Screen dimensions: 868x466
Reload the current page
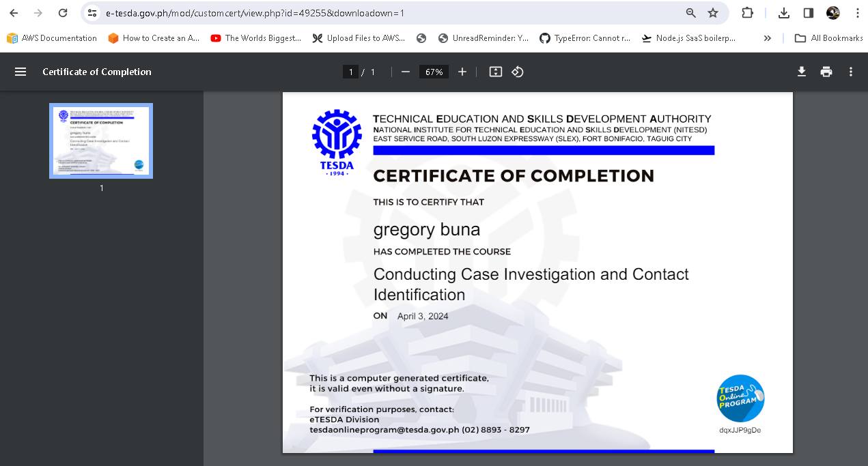coord(63,13)
